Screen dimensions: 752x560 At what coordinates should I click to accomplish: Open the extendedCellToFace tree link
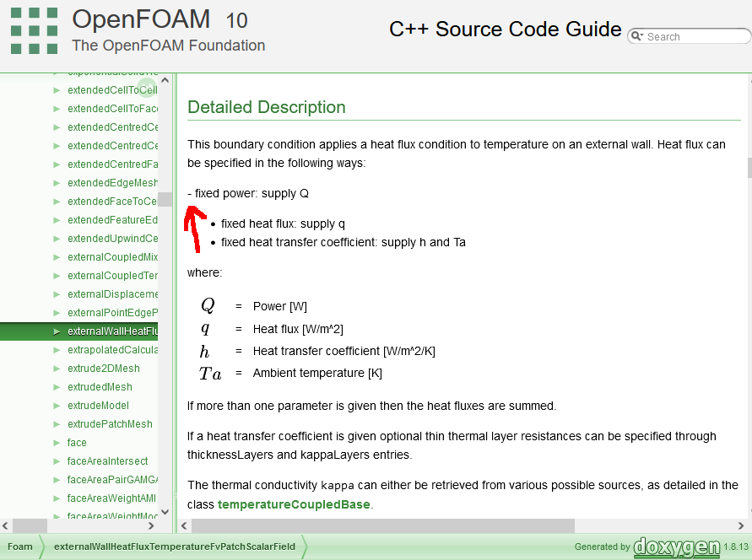click(x=112, y=109)
